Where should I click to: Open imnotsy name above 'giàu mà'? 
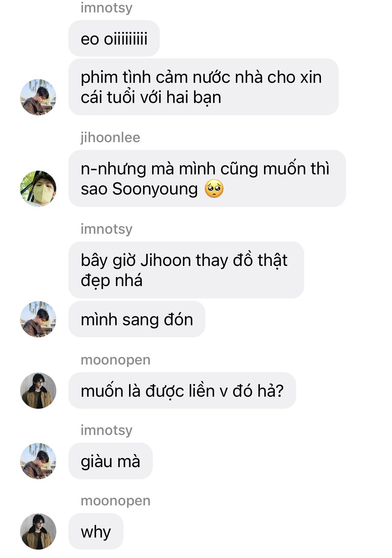[x=107, y=430]
